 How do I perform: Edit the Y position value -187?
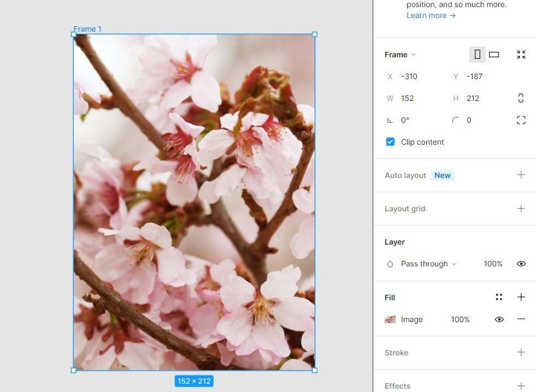click(x=474, y=76)
